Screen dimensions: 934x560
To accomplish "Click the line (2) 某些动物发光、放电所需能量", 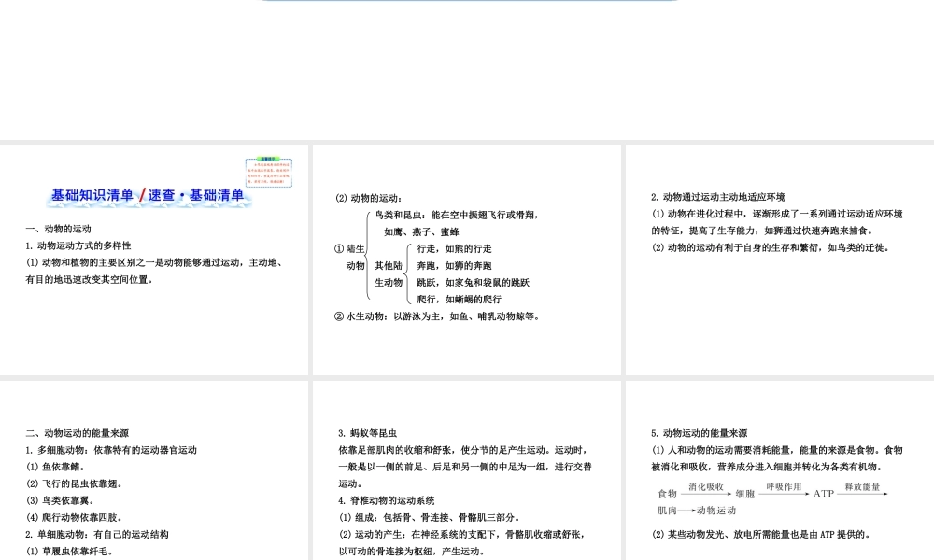I will tap(760, 535).
